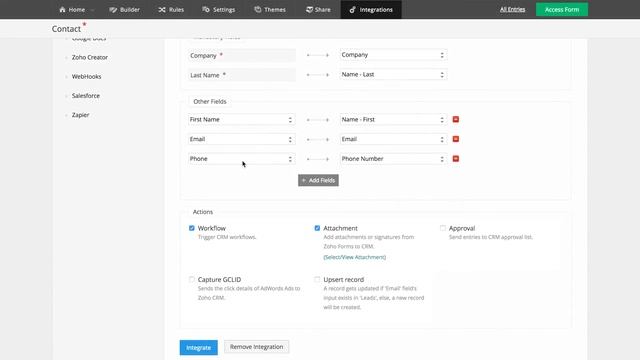The height and width of the screenshot is (360, 640).
Task: Tick the Upsert record checkbox
Action: pos(317,279)
